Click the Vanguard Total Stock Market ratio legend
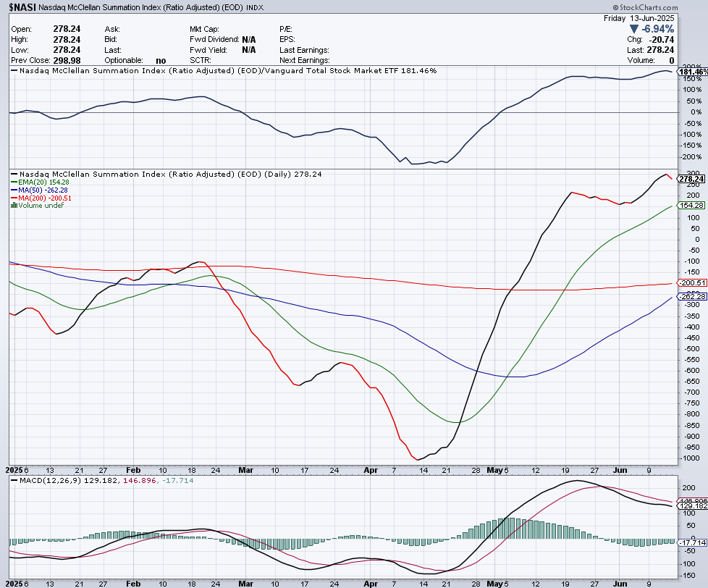This screenshot has width=708, height=588. point(224,70)
